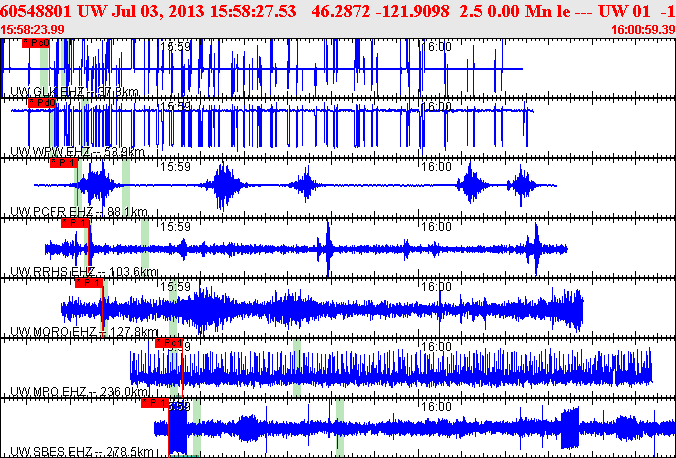
Task: Click the station label UW SBES EHZ -- 278.5km
Action: [81, 452]
